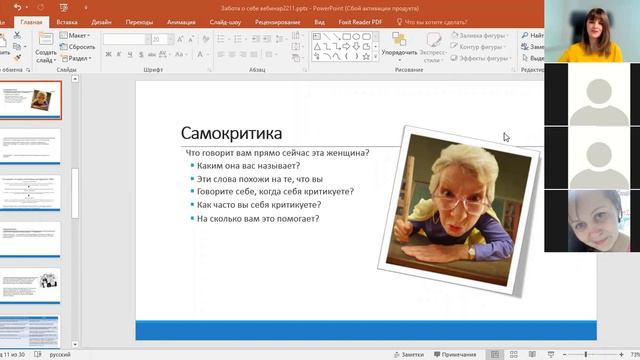Toggle justify text alignment

tap(253, 54)
